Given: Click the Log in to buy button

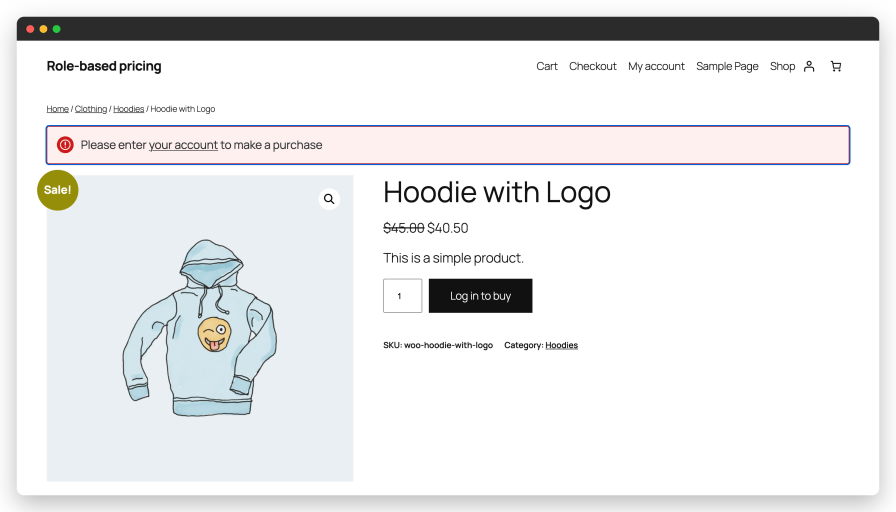Looking at the screenshot, I should point(481,296).
